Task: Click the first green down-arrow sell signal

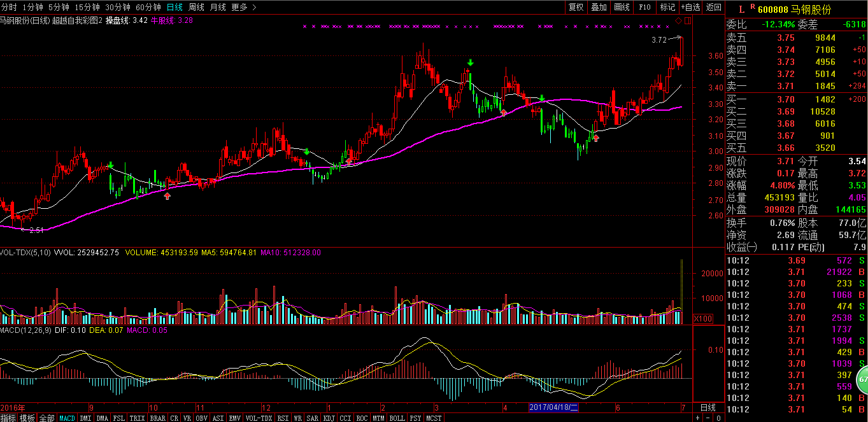Action: click(111, 165)
